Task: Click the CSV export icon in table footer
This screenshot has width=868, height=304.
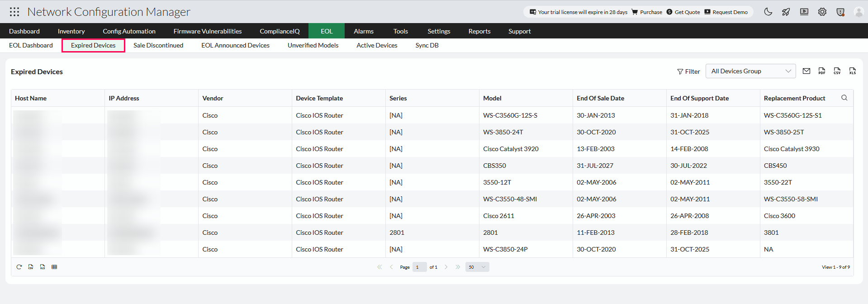Action: (31, 267)
